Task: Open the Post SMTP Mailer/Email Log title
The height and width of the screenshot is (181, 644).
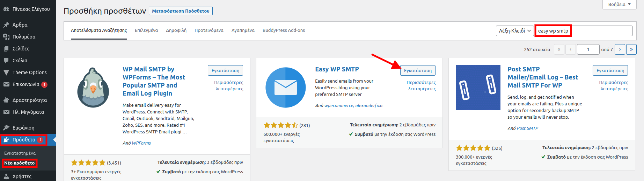Action: 543,77
